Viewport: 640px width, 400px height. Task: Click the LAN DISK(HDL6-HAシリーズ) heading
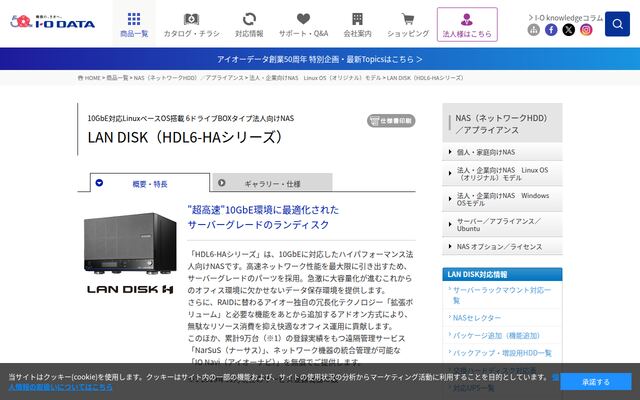coord(185,137)
